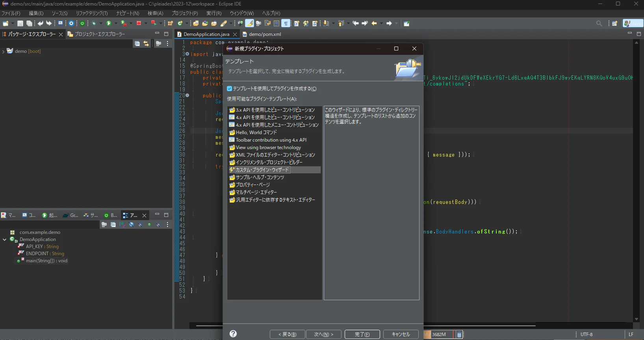Toggle Hide Static Members in Outline view

(x=140, y=225)
